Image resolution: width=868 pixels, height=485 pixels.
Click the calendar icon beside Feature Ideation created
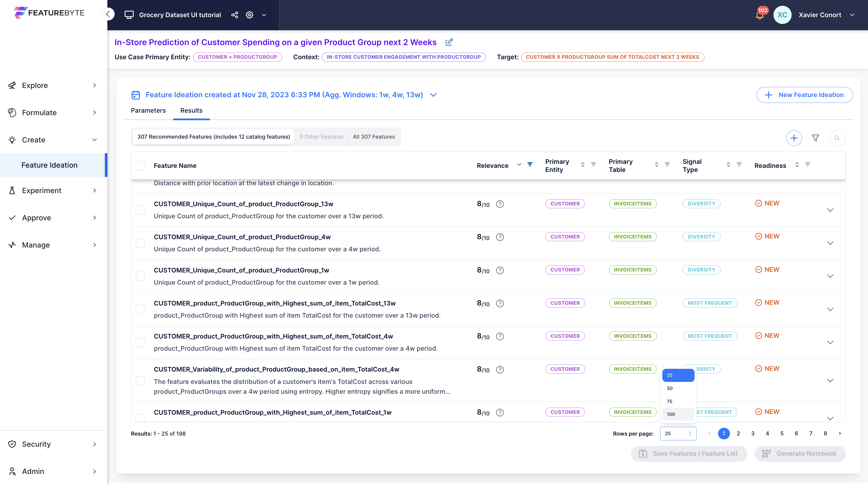coord(135,95)
